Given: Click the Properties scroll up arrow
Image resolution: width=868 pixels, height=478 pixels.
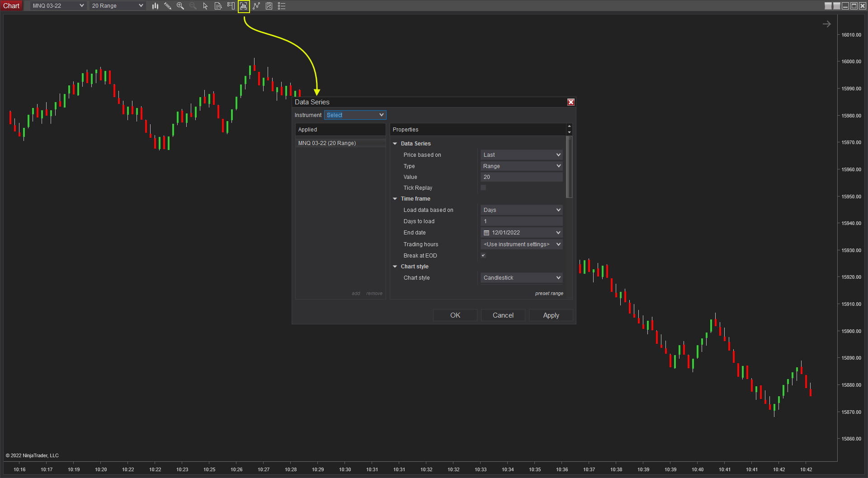Looking at the screenshot, I should pyautogui.click(x=569, y=127).
